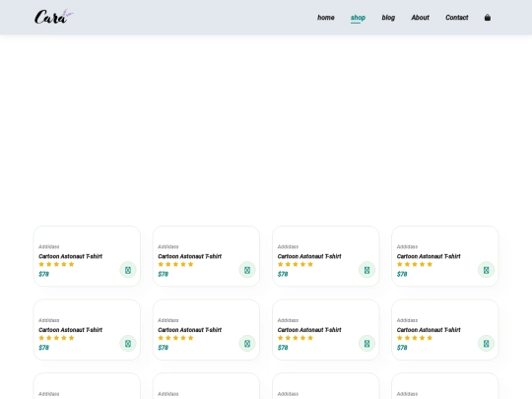532x399 pixels.
Task: Click star rating on first row, third card
Action: [296, 264]
